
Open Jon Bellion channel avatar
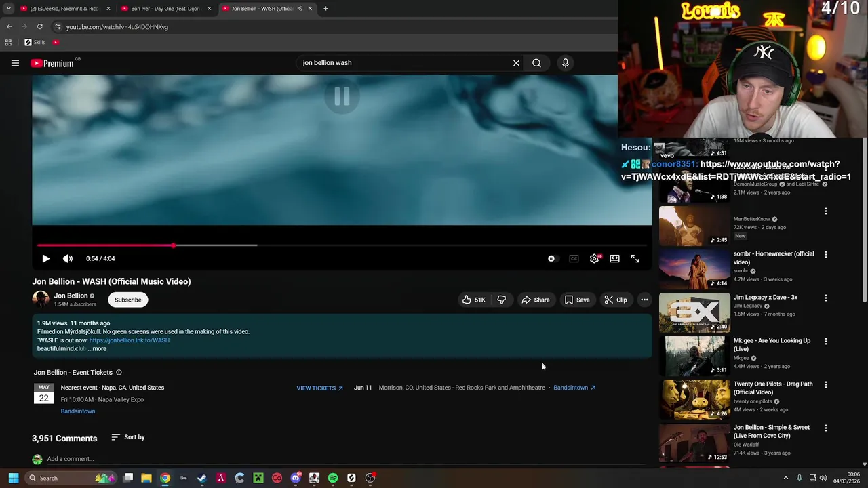click(41, 300)
